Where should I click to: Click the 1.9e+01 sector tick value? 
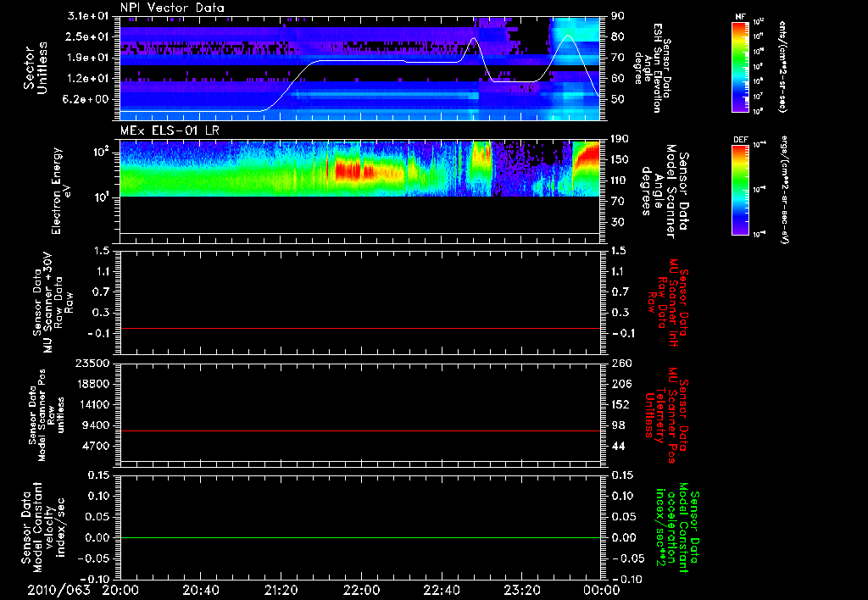click(88, 58)
